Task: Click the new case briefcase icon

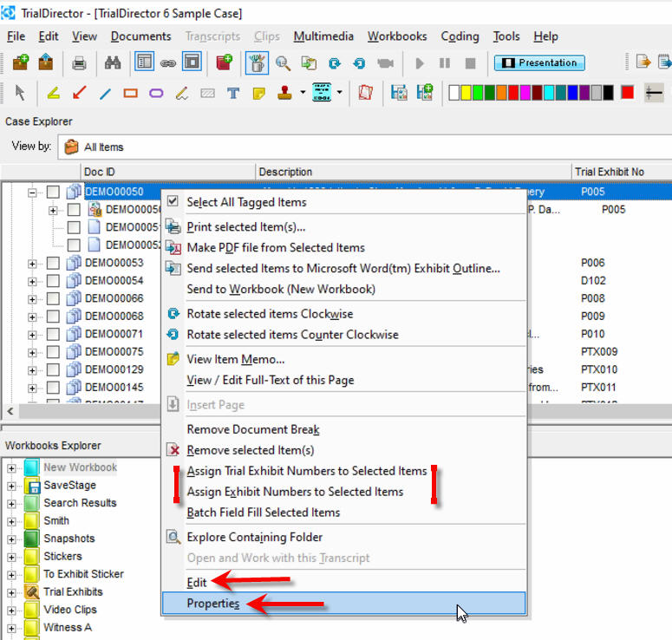Action: 21,63
